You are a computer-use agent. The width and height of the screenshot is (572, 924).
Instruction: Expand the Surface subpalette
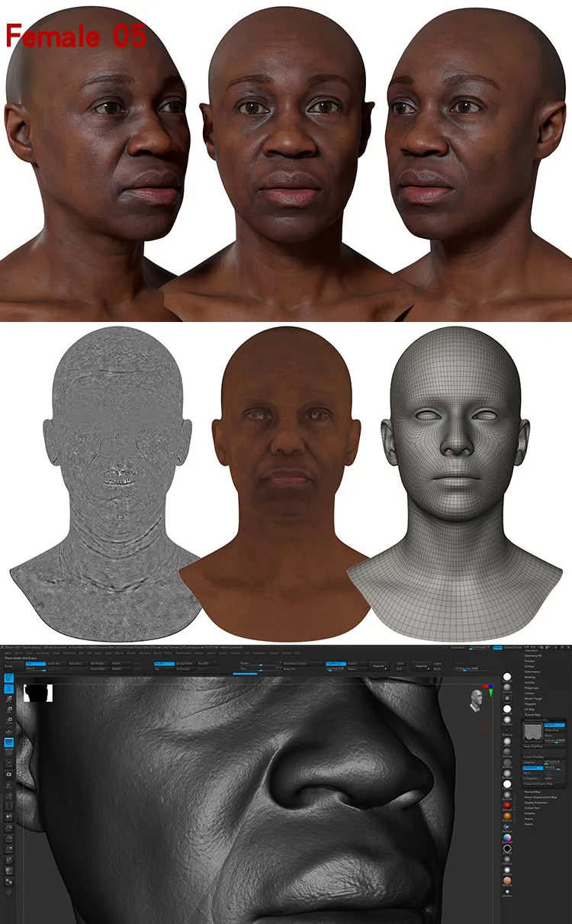coord(529,666)
